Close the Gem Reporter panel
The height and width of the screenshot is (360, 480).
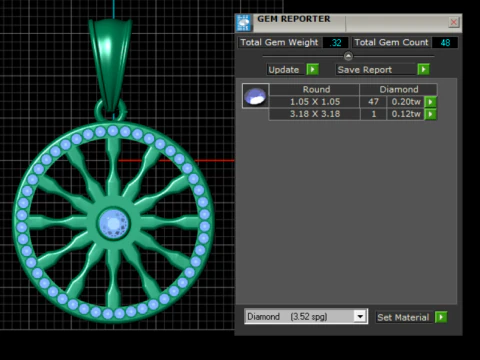tap(453, 22)
